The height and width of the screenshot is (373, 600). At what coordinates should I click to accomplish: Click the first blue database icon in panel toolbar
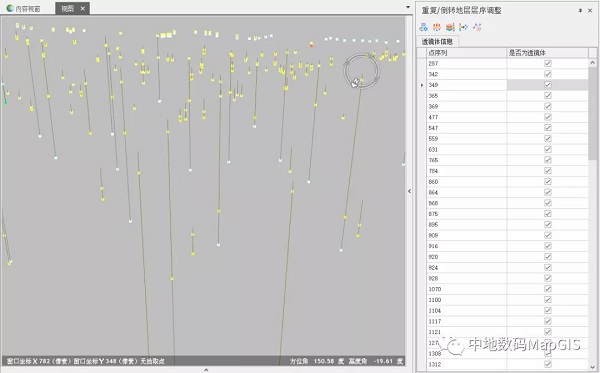pyautogui.click(x=423, y=27)
